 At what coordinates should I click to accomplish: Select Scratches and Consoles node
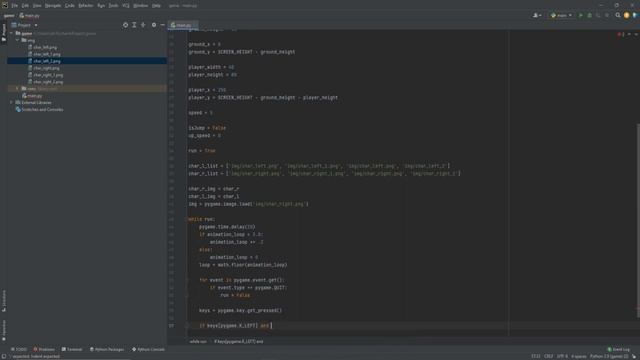[39, 110]
